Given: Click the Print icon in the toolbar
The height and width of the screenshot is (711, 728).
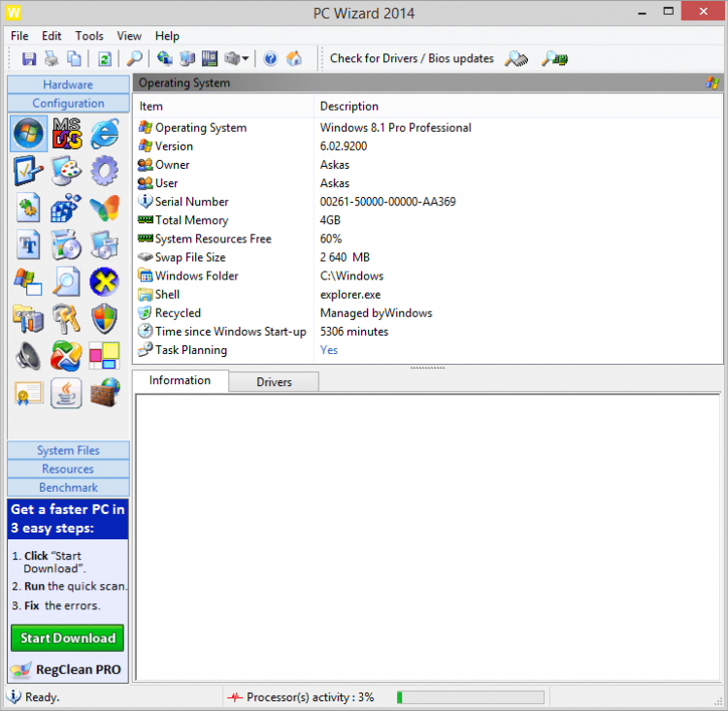Looking at the screenshot, I should click(x=51, y=59).
